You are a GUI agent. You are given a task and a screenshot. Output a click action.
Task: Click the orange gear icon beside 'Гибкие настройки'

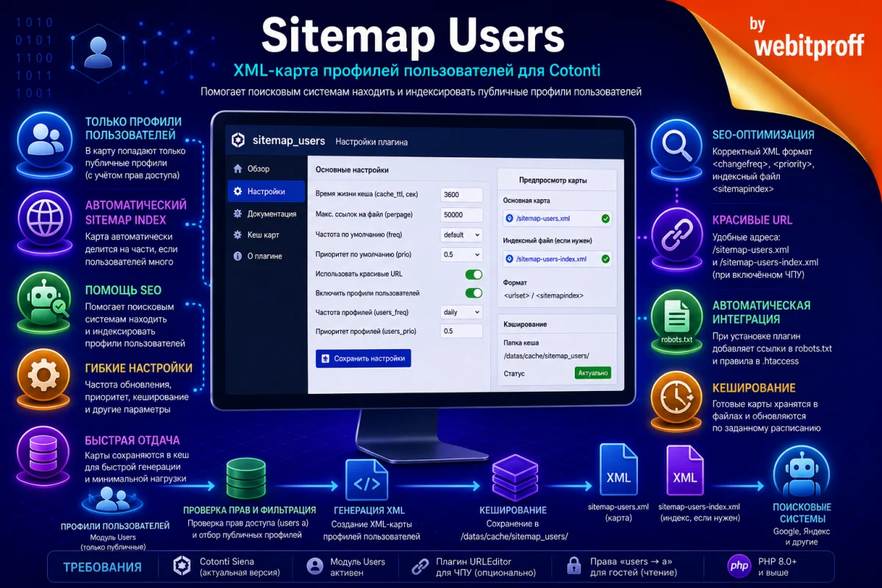pyautogui.click(x=43, y=379)
